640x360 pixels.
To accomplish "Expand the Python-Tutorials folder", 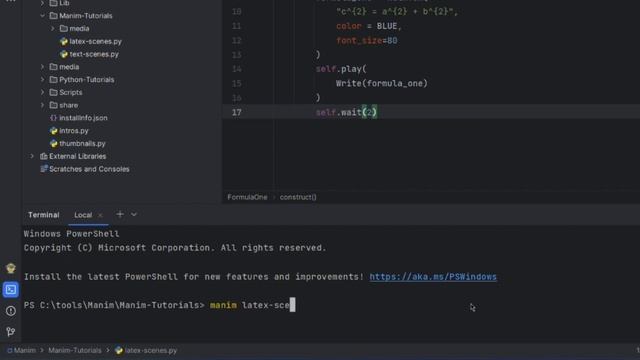I will (42, 80).
